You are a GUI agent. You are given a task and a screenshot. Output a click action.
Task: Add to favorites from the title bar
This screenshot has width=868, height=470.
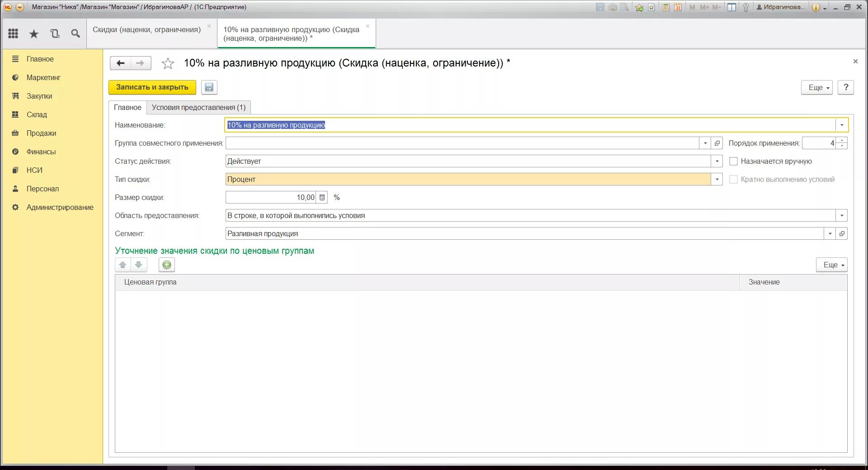[x=639, y=7]
